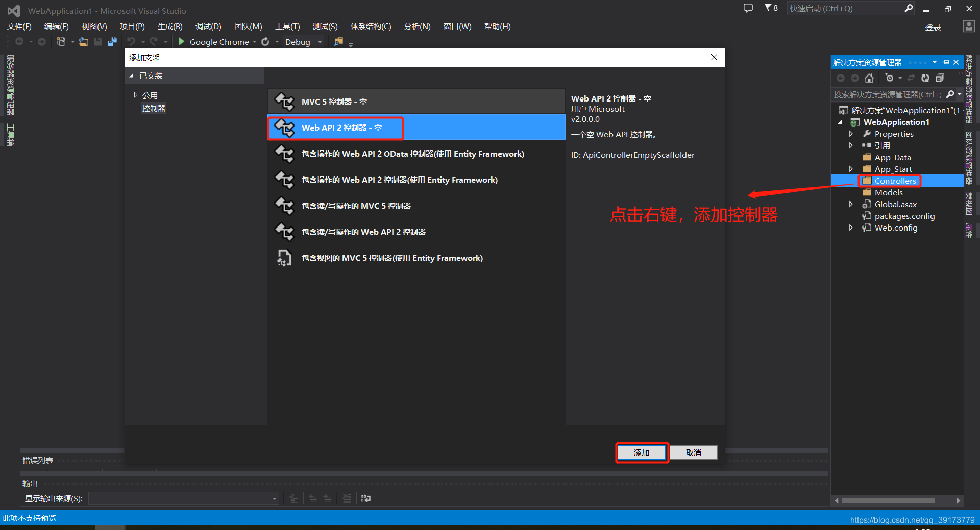
Task: Open the feedback speech bubble icon
Action: click(748, 8)
